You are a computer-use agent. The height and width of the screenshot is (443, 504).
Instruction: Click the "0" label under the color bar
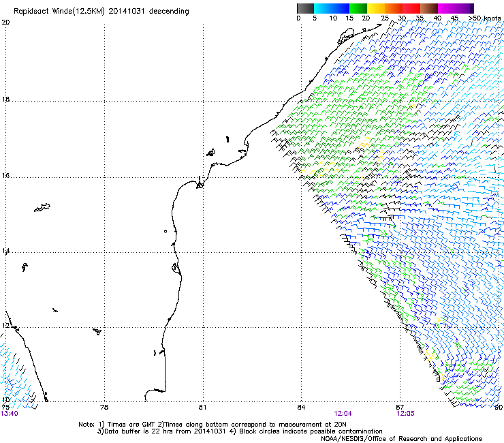coord(298,18)
